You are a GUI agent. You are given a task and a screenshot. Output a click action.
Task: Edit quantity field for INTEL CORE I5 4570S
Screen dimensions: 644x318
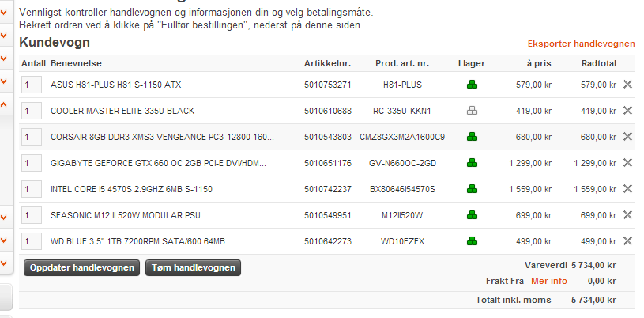coord(32,189)
